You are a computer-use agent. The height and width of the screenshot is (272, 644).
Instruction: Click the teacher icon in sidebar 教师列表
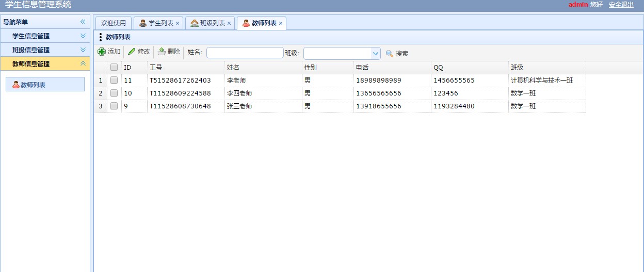point(15,85)
